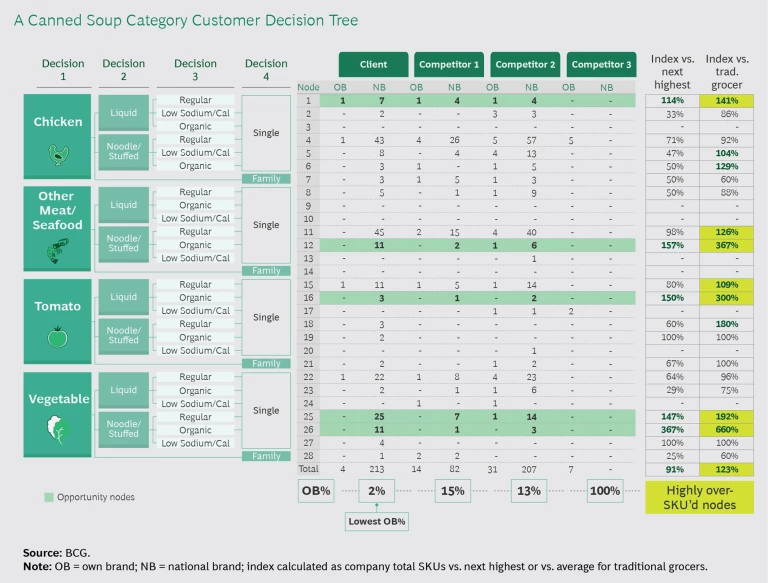
Task: Click the Highly over-SKU'd nodes box
Action: click(700, 497)
